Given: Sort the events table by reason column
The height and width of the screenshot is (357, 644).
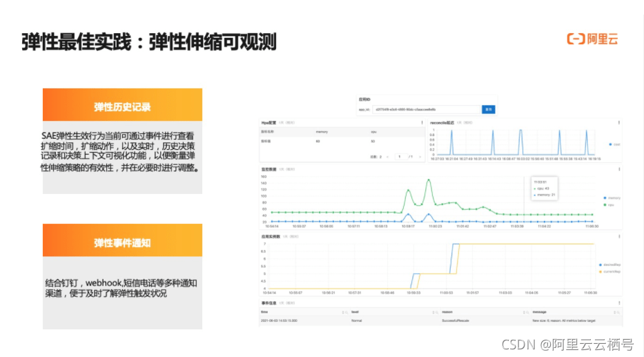Looking at the screenshot, I should (x=524, y=312).
